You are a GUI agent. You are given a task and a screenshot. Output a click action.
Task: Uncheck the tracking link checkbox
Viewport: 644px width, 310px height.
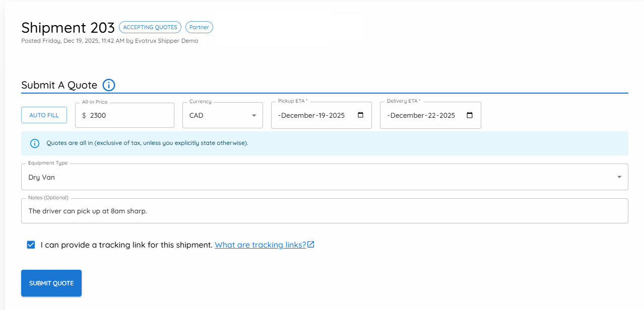pyautogui.click(x=31, y=245)
